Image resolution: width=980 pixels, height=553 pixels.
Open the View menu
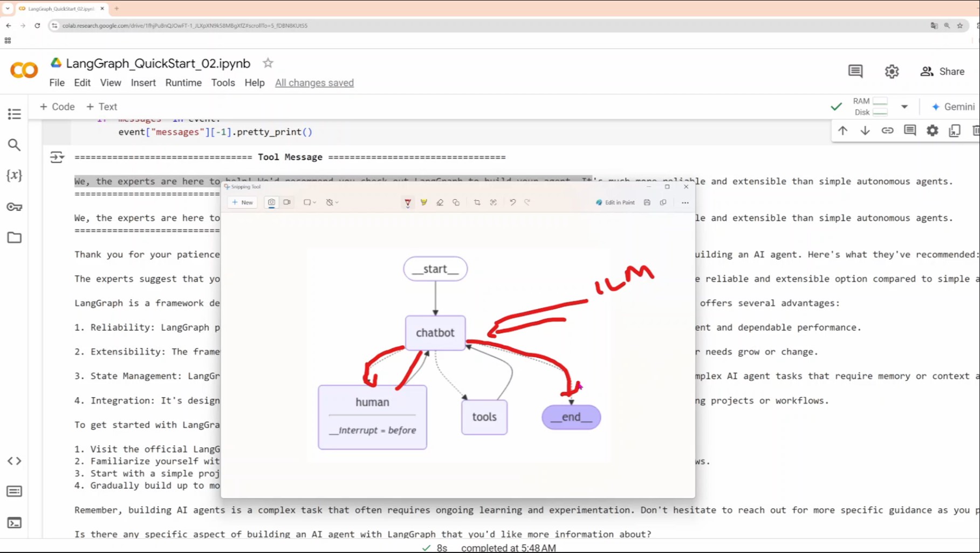[x=111, y=83]
